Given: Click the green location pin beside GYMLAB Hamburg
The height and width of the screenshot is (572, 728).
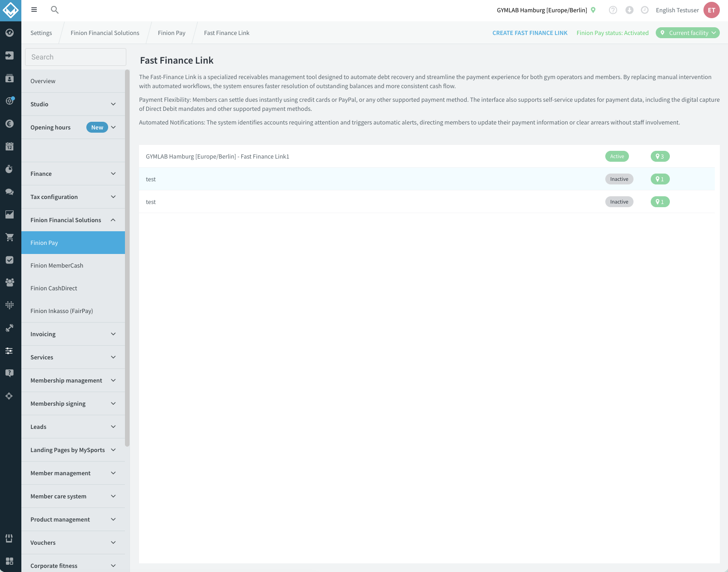Looking at the screenshot, I should [593, 10].
